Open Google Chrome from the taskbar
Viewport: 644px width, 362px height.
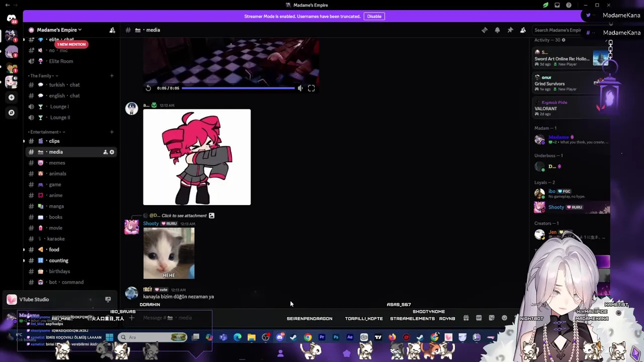pos(307,337)
